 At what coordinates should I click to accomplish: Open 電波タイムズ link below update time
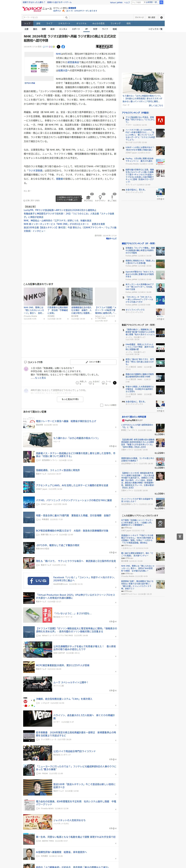tap(111, 239)
